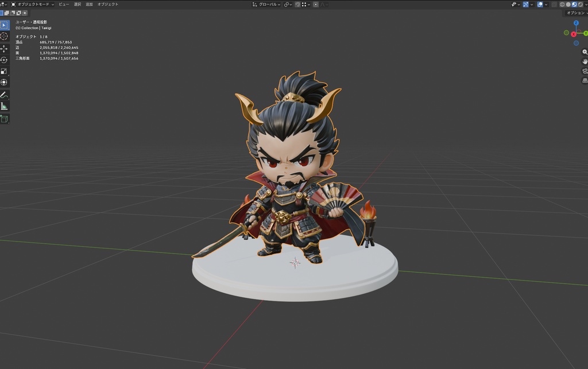Toggle snapping magnet button
Image resolution: width=588 pixels, height=369 pixels.
coord(297,5)
